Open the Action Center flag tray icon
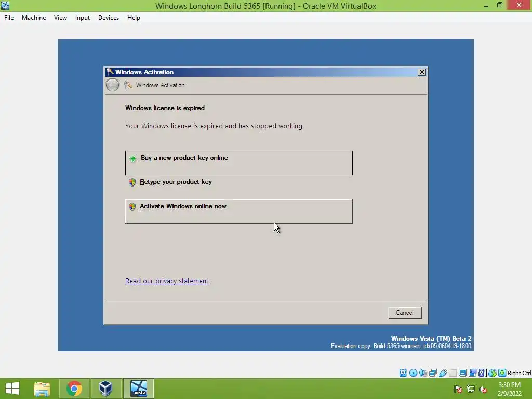 pos(458,389)
